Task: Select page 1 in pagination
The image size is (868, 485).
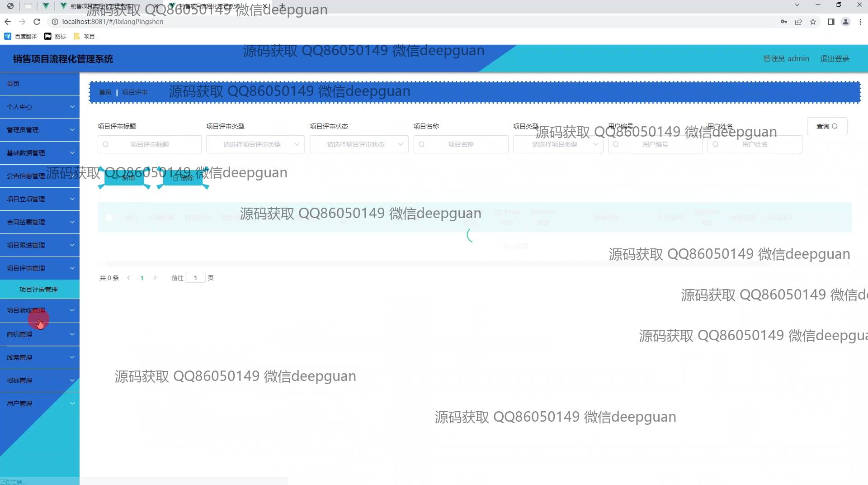Action: pyautogui.click(x=142, y=278)
